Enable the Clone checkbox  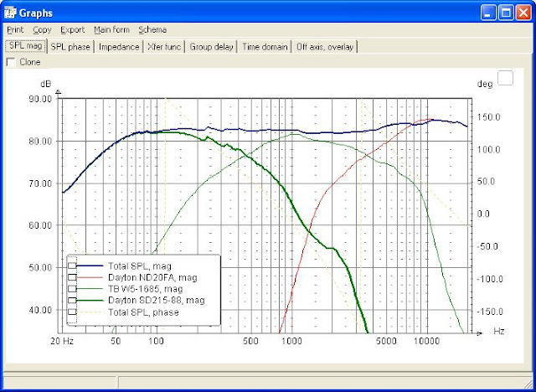pos(11,62)
